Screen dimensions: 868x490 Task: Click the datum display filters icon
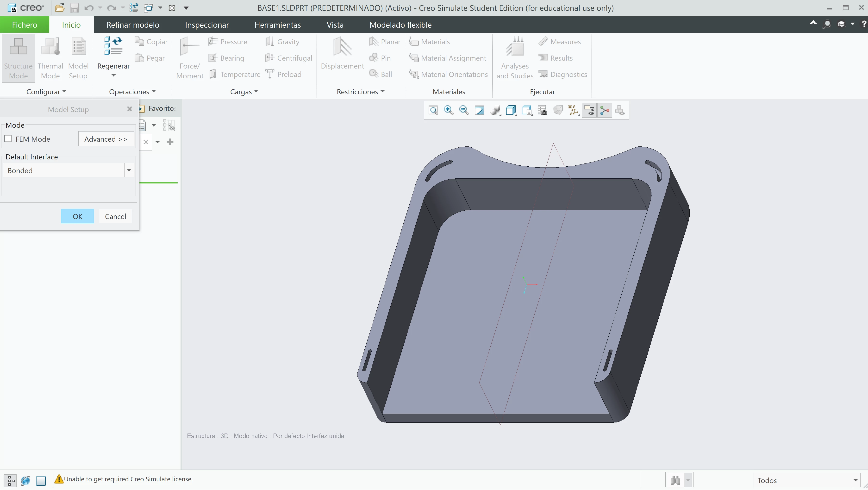pos(574,110)
